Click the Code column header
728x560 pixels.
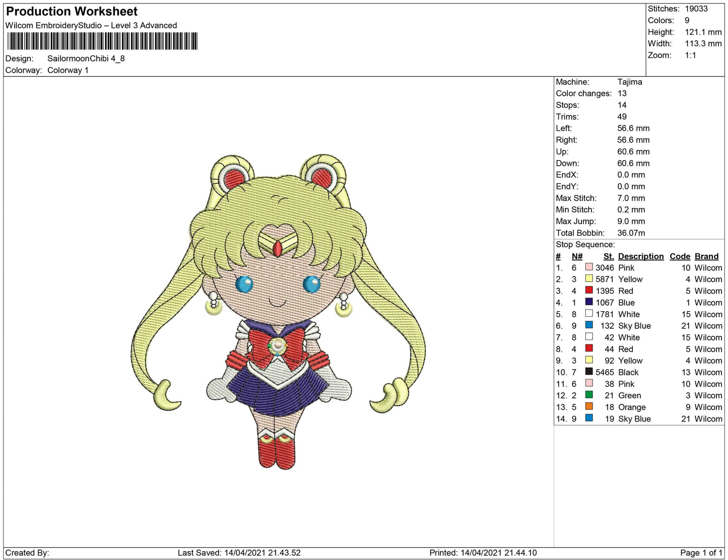pyautogui.click(x=680, y=256)
